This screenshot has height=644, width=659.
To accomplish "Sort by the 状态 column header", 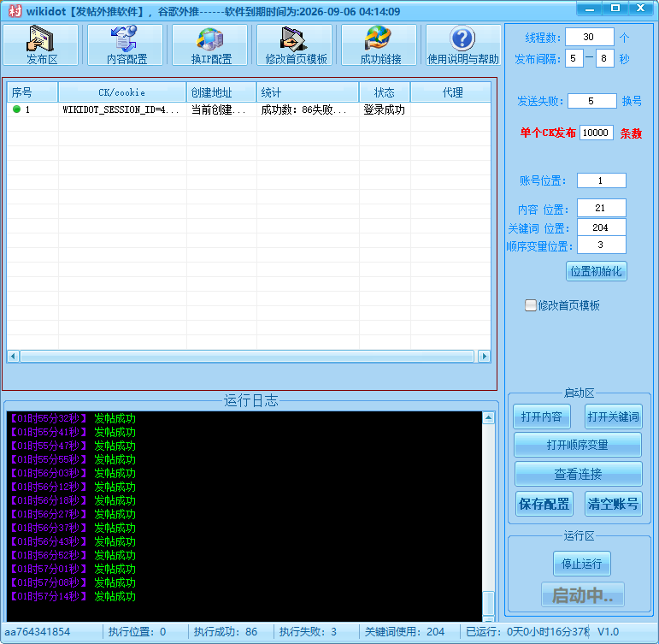I will (x=384, y=92).
